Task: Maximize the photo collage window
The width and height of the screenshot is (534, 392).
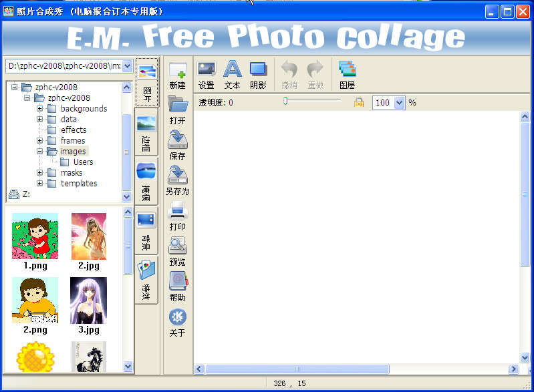Action: (x=507, y=12)
